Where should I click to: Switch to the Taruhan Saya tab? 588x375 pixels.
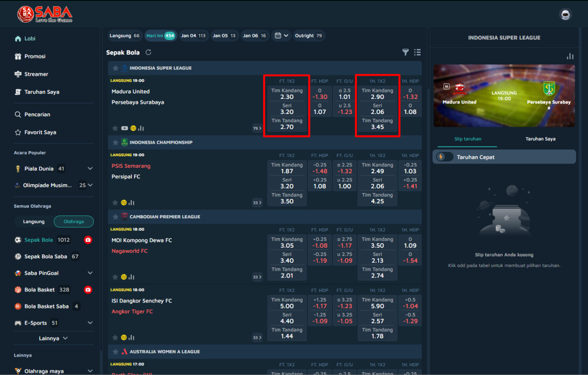pos(540,139)
